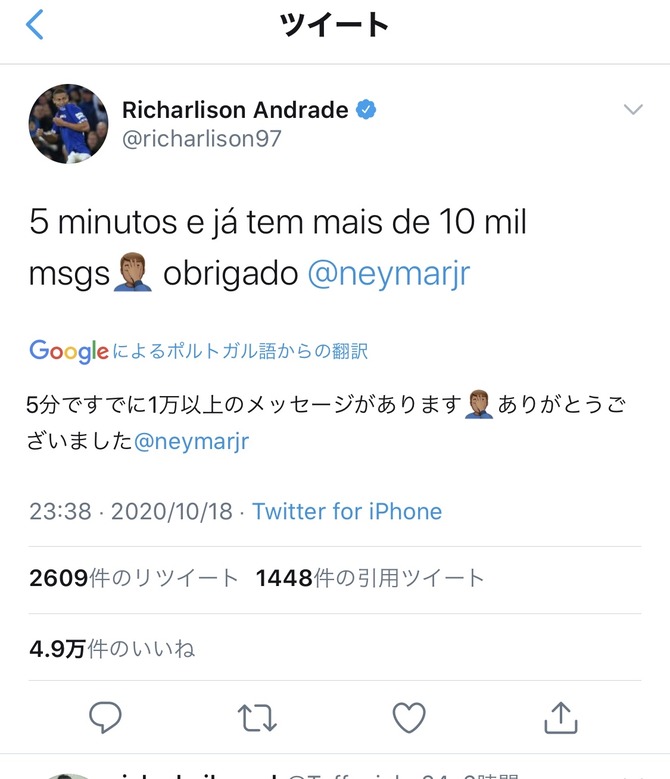Tap the reply speech bubble icon
This screenshot has height=779, width=670.
pos(105,717)
